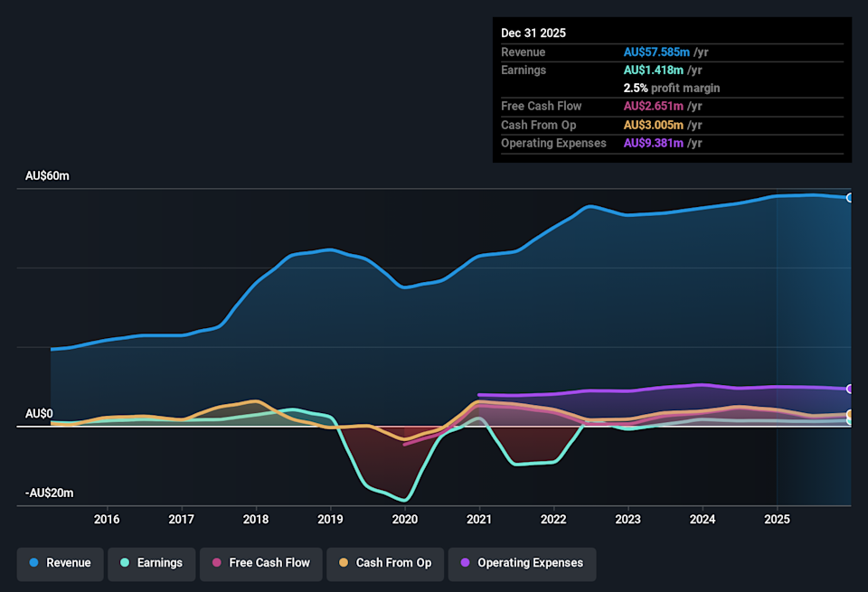Click the 2.5% profit margin text
Image resolution: width=868 pixels, height=592 pixels.
[x=672, y=89]
